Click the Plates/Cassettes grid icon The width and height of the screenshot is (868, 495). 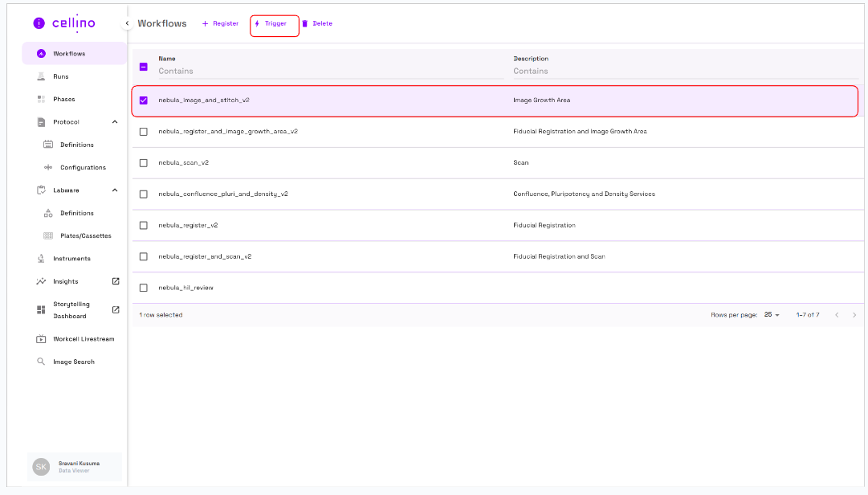tap(48, 236)
